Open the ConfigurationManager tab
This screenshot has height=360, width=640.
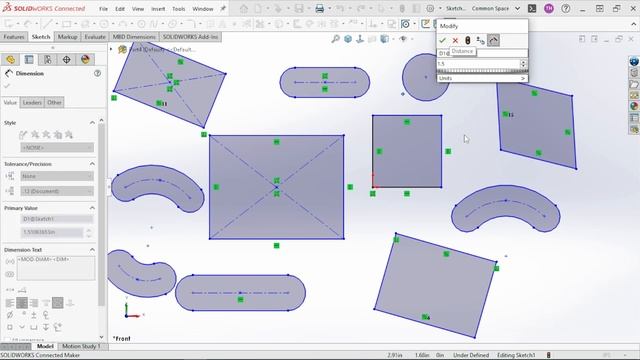pos(48,60)
